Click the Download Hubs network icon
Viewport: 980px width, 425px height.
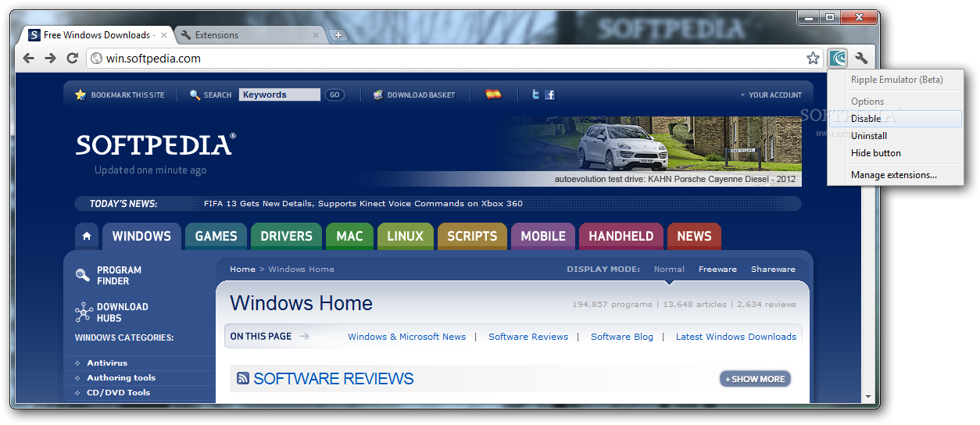click(84, 312)
